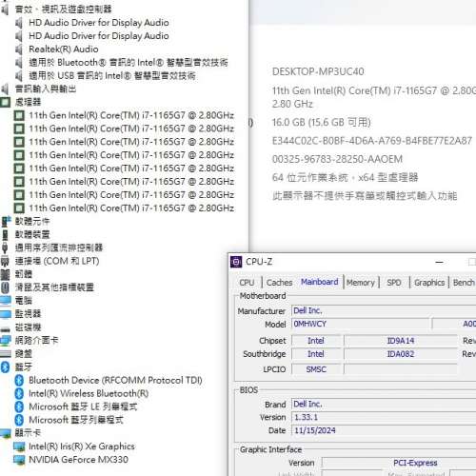Click Bluetooth Device (RFCOMM Protocol TDI) icon

coord(19,381)
